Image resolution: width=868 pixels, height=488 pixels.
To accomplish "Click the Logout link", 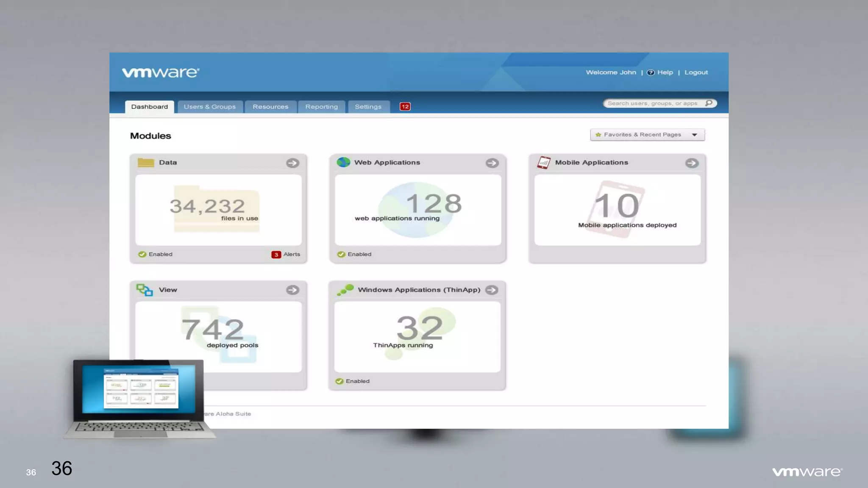I will 696,72.
